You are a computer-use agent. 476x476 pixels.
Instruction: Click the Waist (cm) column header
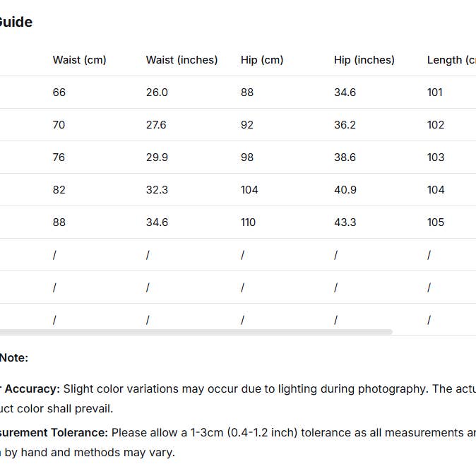(x=79, y=60)
